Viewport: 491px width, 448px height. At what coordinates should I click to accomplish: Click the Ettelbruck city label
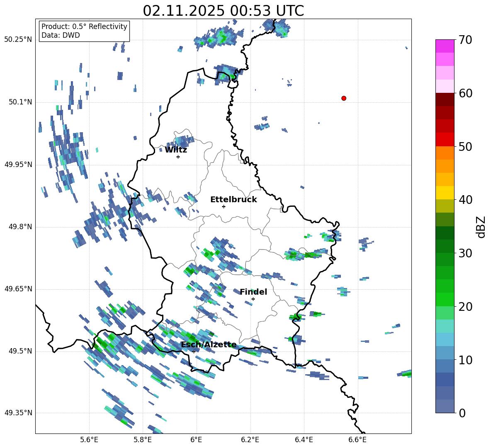(x=233, y=200)
